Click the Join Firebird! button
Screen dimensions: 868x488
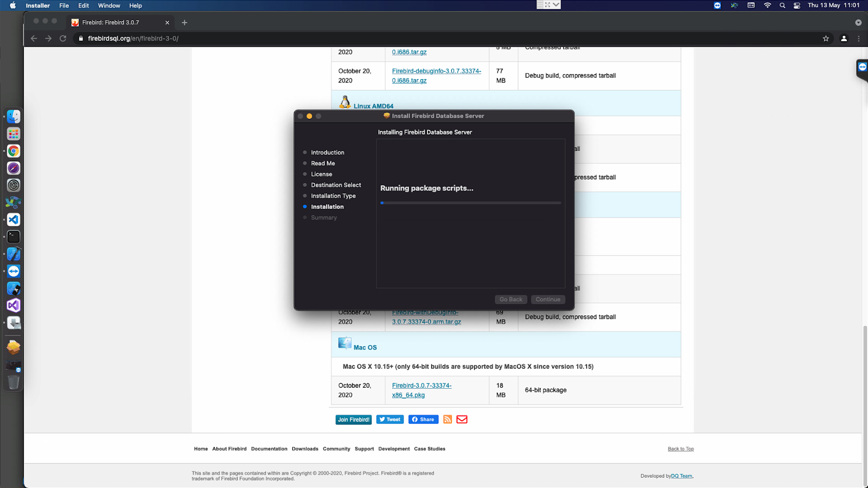tap(354, 420)
